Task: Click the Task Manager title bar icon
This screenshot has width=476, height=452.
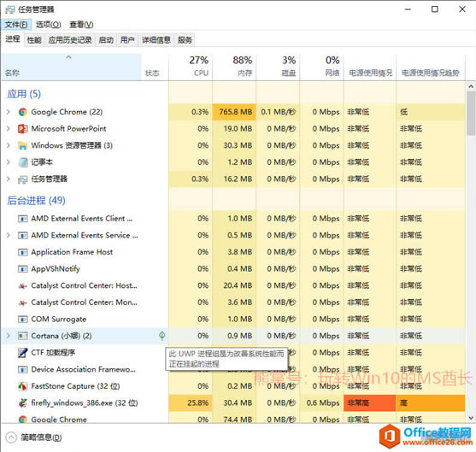Action: (x=9, y=9)
